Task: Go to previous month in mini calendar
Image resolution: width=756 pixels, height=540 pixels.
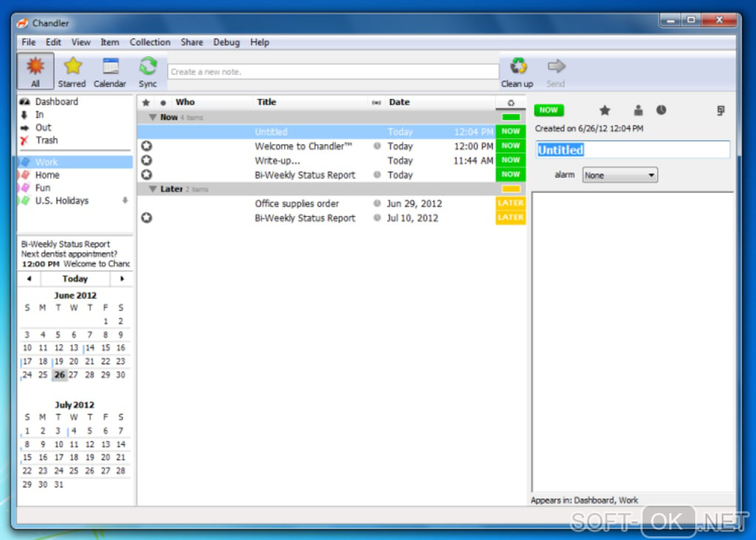Action: 30,279
